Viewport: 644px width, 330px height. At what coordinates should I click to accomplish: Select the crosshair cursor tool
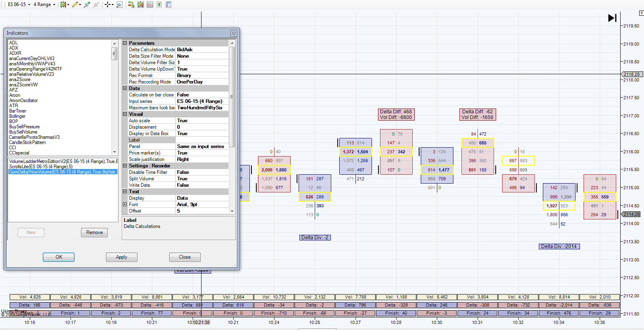(x=107, y=4)
